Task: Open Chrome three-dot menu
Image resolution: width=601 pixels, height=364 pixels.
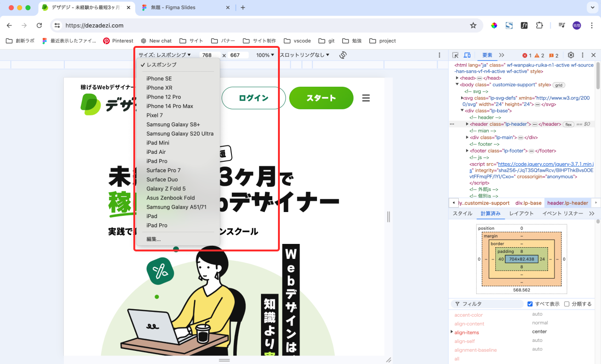Action: 591,25
